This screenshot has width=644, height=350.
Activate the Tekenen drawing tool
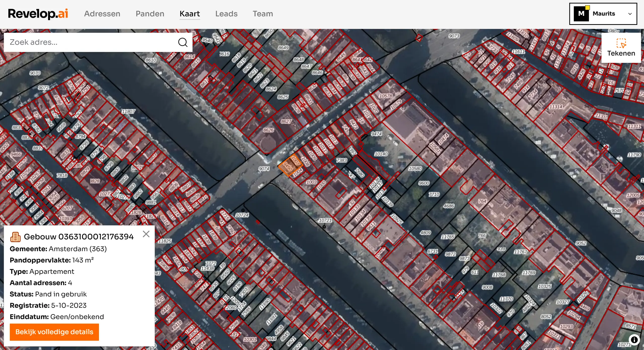(x=621, y=48)
